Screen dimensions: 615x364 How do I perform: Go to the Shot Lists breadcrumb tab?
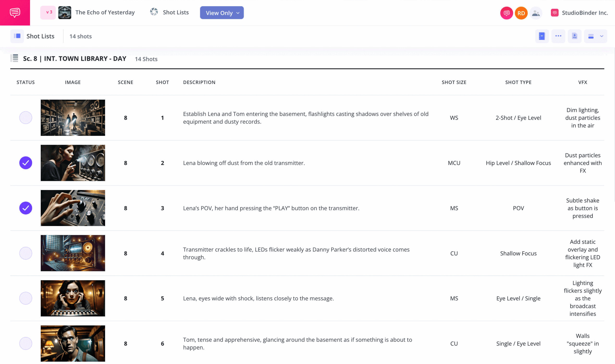[175, 12]
